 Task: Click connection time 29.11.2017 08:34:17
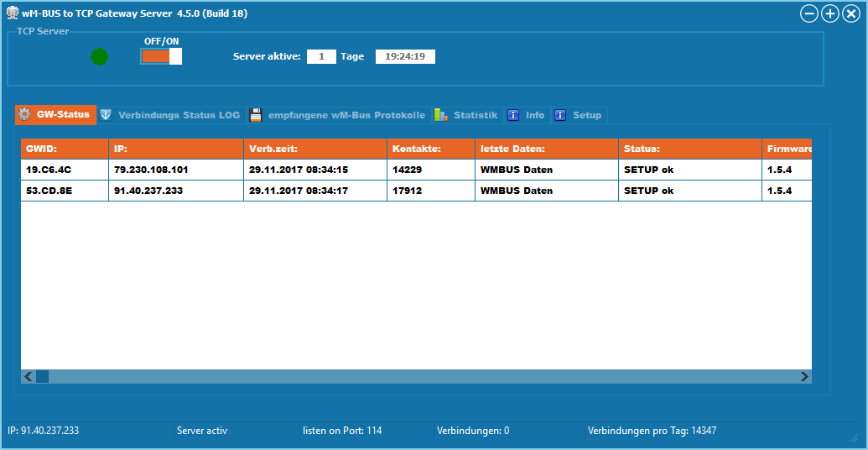(x=315, y=191)
